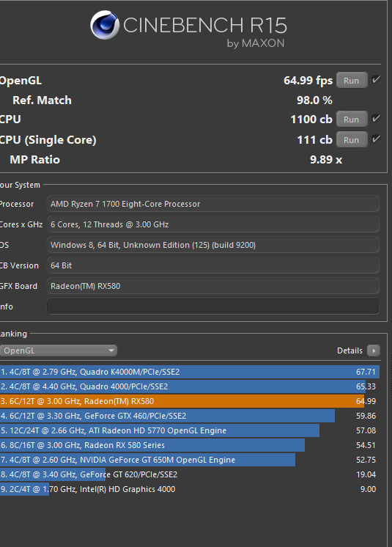
Task: Click the by MAXON text
Action: [x=256, y=43]
